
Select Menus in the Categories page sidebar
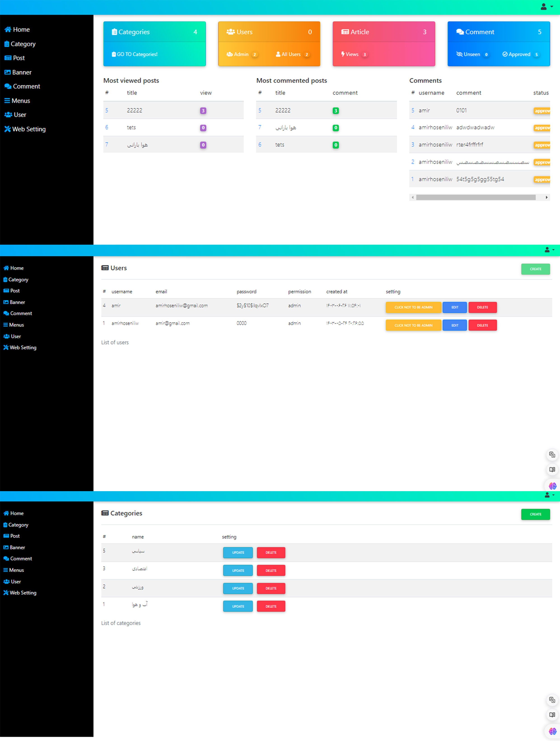point(13,570)
